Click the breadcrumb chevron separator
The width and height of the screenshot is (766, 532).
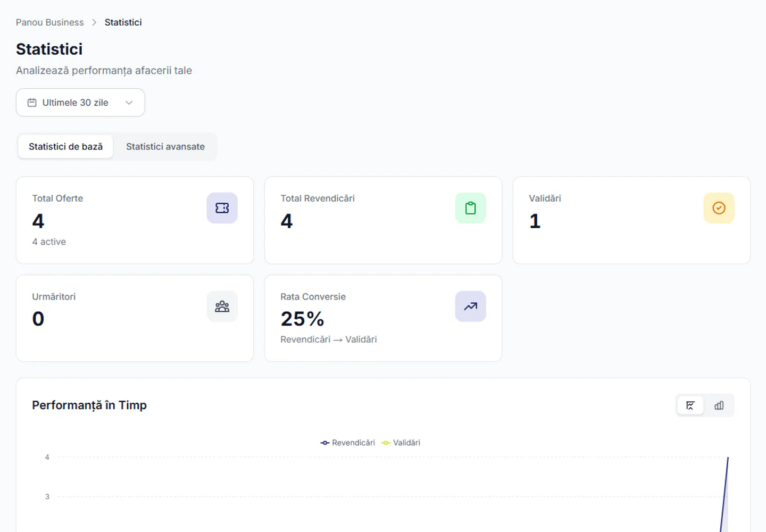pos(94,22)
